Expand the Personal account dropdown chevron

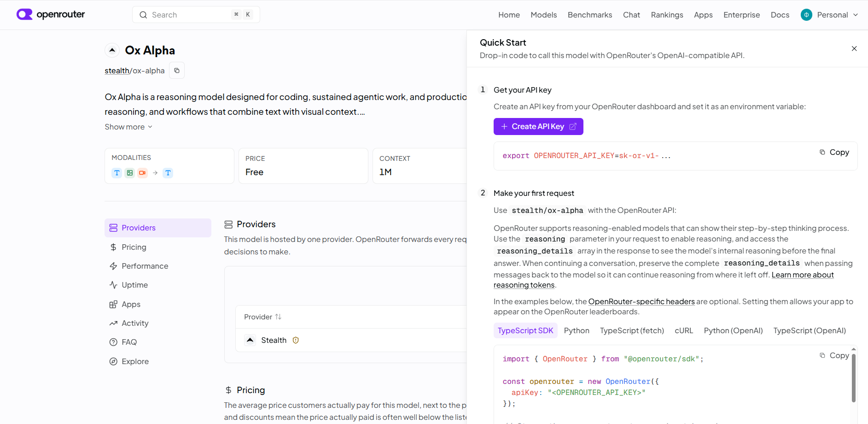pyautogui.click(x=856, y=15)
